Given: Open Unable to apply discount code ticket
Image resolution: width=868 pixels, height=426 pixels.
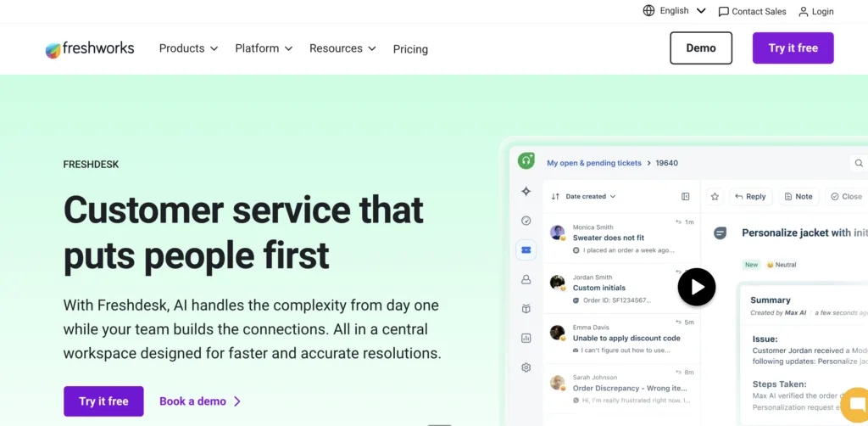Looking at the screenshot, I should tap(621, 339).
